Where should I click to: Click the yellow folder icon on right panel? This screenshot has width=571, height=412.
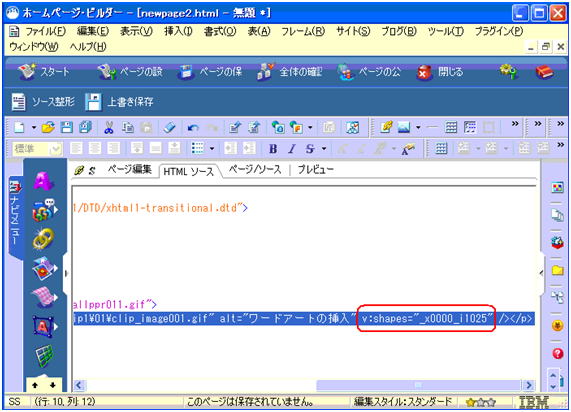click(558, 270)
